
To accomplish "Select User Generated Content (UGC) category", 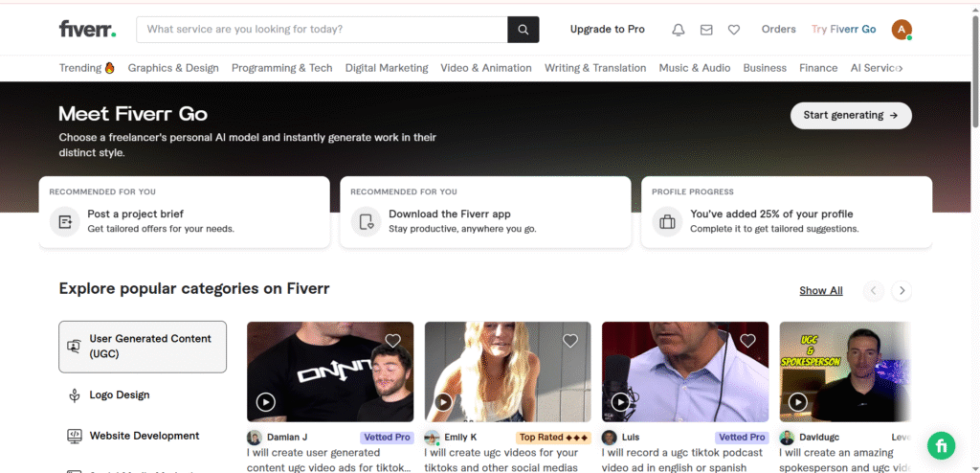I will point(143,347).
